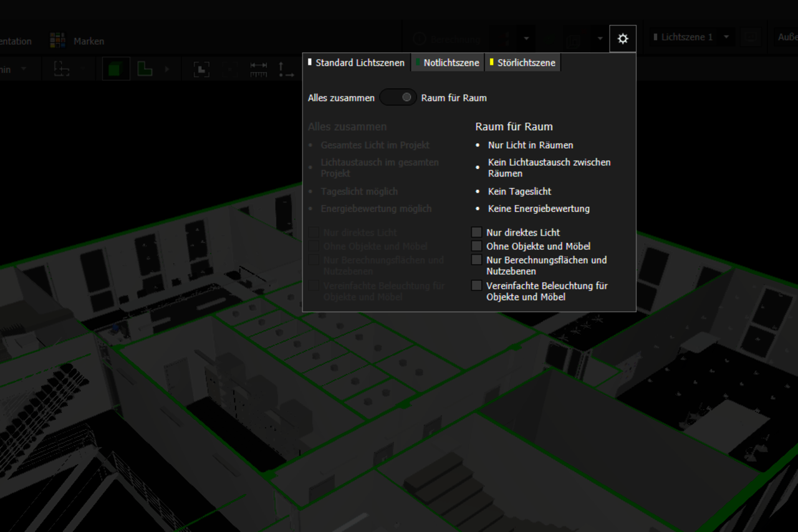Tick 'Nur Berechnungsflächen und Nutzebenen' checkbox

pyautogui.click(x=476, y=260)
